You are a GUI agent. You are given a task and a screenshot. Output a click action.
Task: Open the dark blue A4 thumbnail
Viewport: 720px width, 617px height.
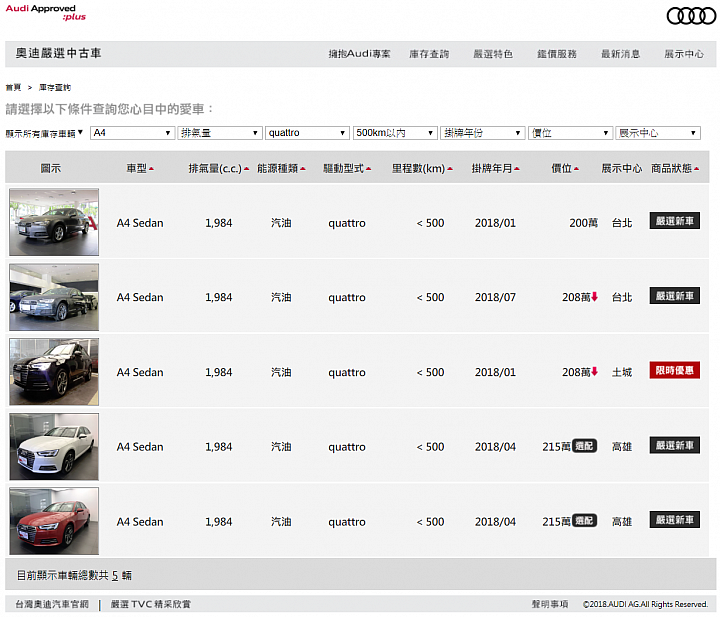pos(54,372)
